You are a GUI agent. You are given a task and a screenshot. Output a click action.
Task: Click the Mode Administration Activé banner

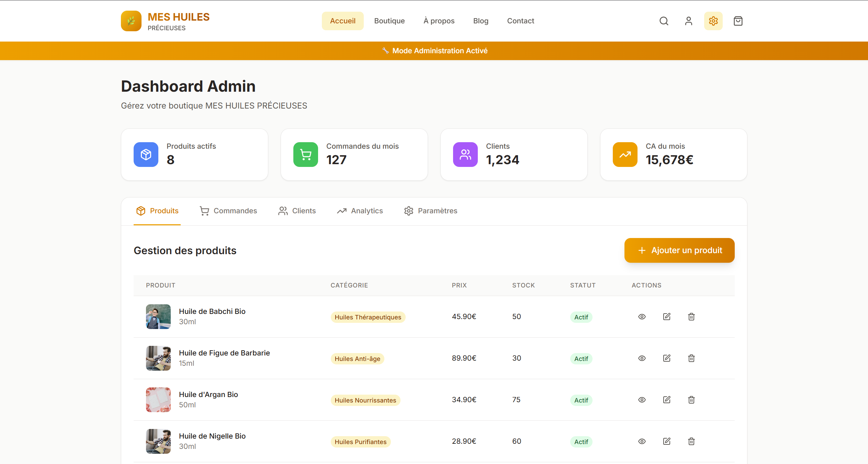tap(434, 51)
